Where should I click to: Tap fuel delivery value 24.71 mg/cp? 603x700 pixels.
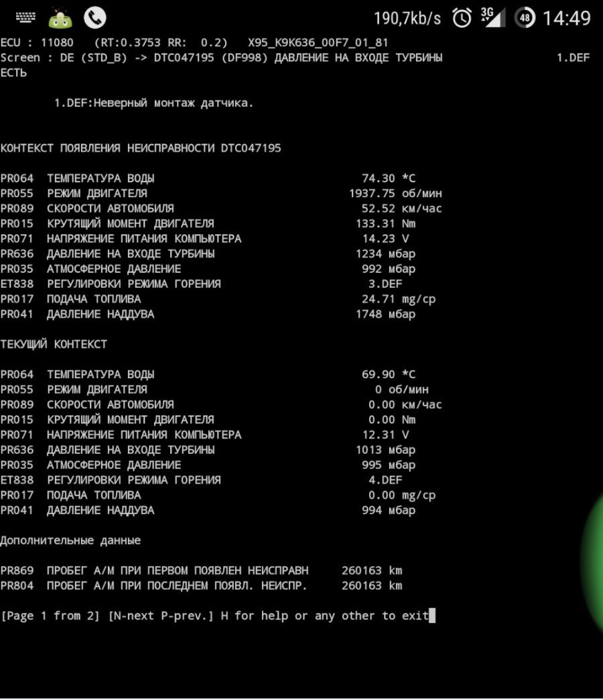pyautogui.click(x=399, y=300)
